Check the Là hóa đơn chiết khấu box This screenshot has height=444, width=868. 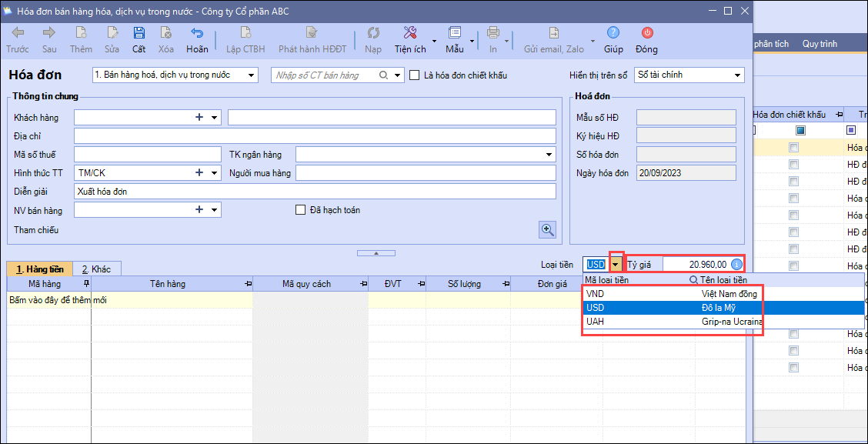pos(415,75)
